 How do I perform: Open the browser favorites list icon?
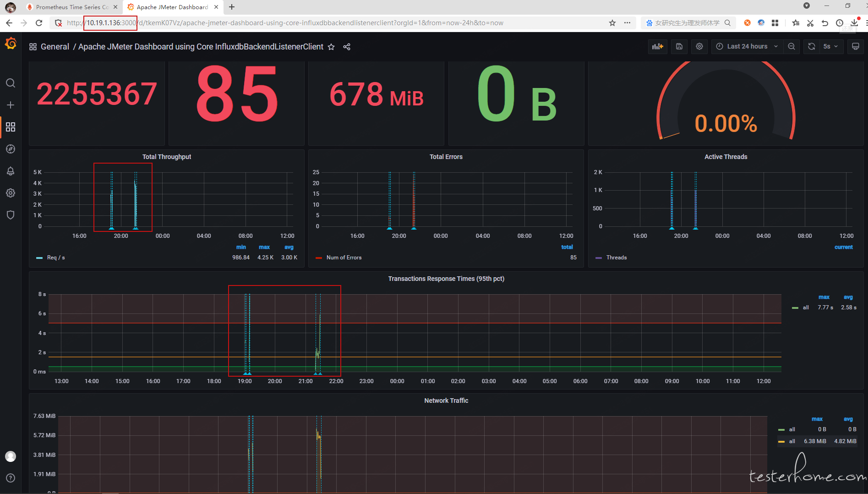pos(796,23)
